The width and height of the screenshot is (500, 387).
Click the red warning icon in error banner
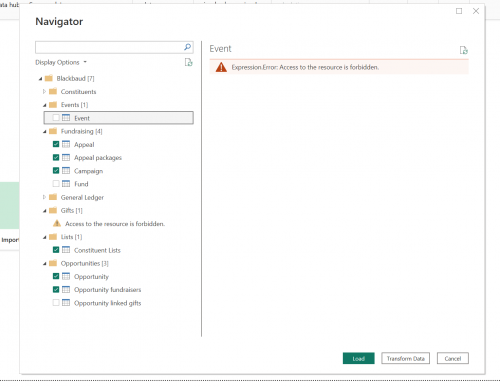(x=221, y=67)
